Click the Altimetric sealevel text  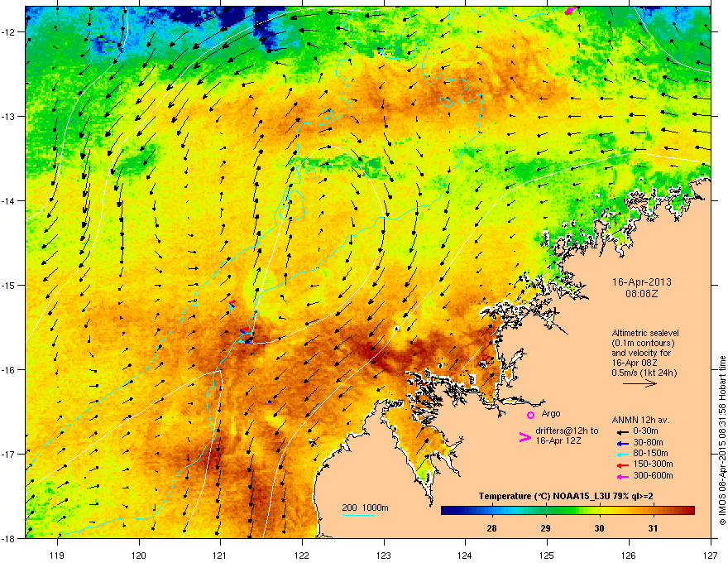click(x=645, y=333)
